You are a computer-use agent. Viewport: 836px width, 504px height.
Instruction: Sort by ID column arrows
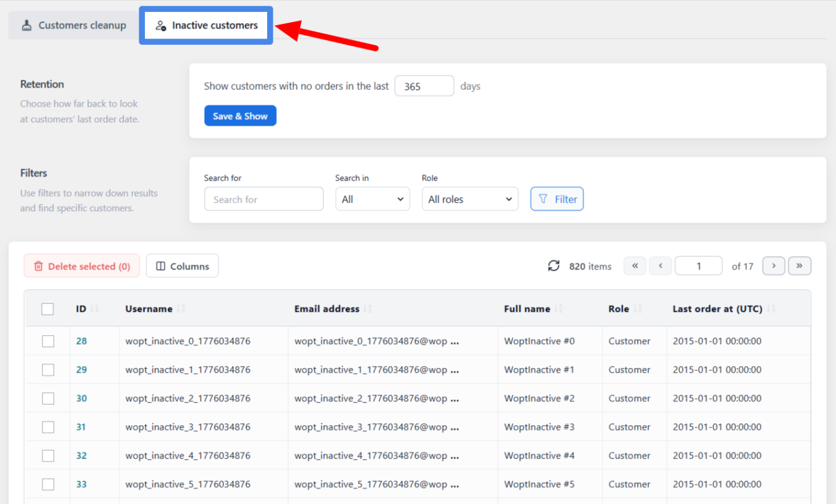pos(95,309)
